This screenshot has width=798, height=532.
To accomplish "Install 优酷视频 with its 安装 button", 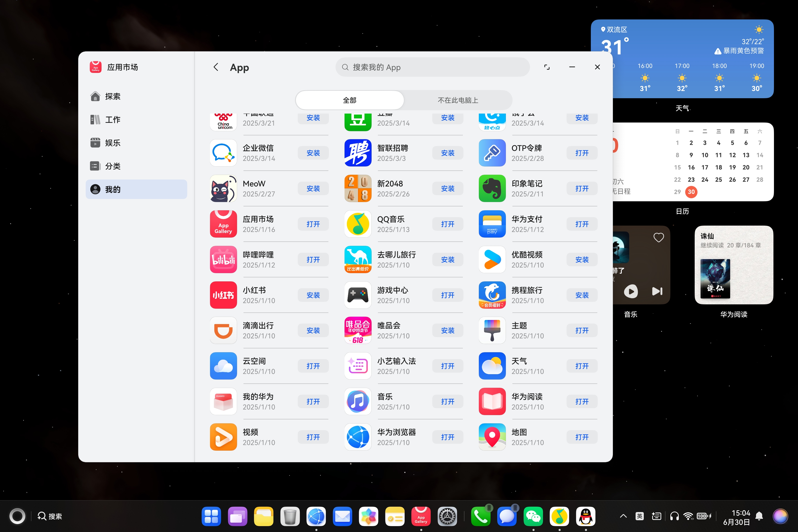I will [x=582, y=260].
